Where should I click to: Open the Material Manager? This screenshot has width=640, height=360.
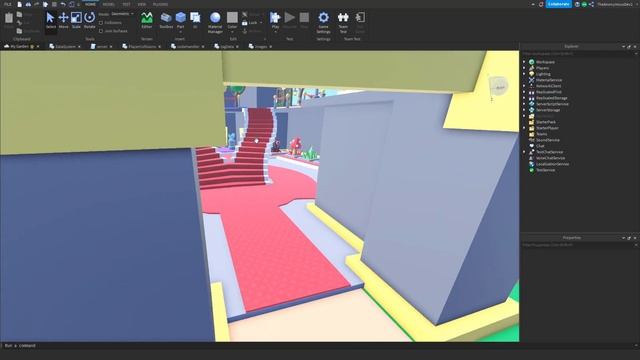[x=215, y=22]
